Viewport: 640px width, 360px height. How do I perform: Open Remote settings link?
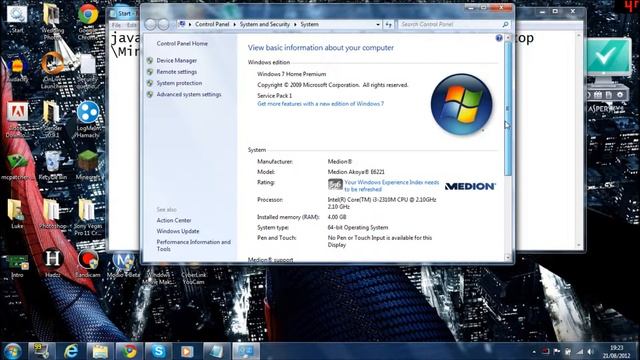[x=176, y=72]
